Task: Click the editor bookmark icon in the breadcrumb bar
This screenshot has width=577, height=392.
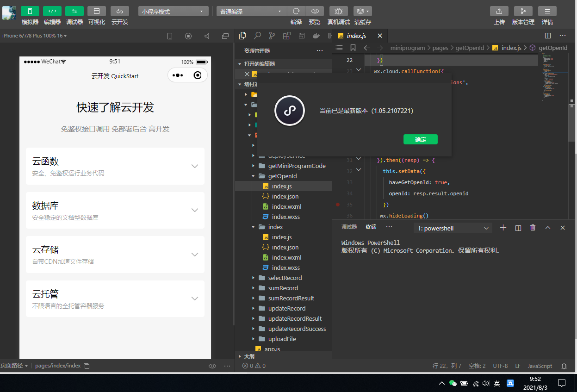Action: click(353, 48)
